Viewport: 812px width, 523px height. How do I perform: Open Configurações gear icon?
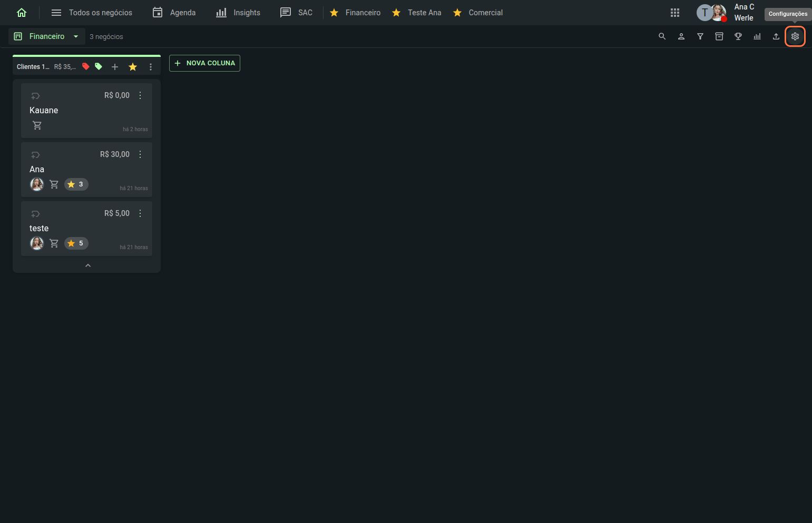tap(795, 36)
